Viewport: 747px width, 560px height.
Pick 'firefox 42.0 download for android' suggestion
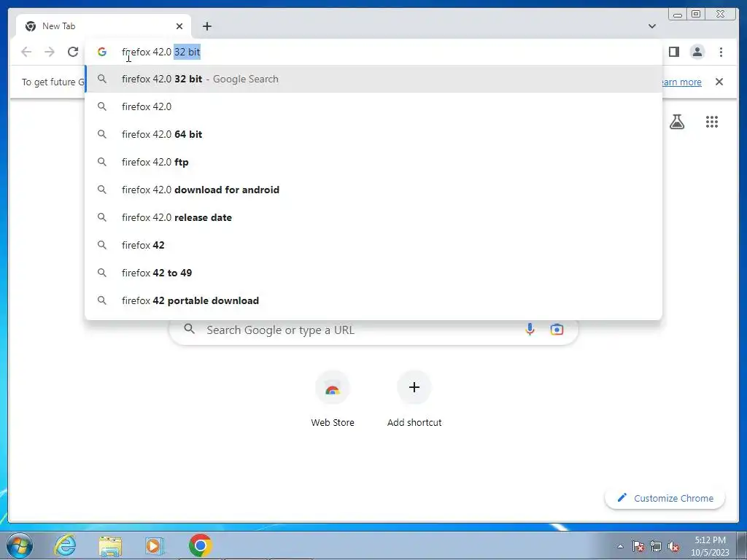coord(373,190)
